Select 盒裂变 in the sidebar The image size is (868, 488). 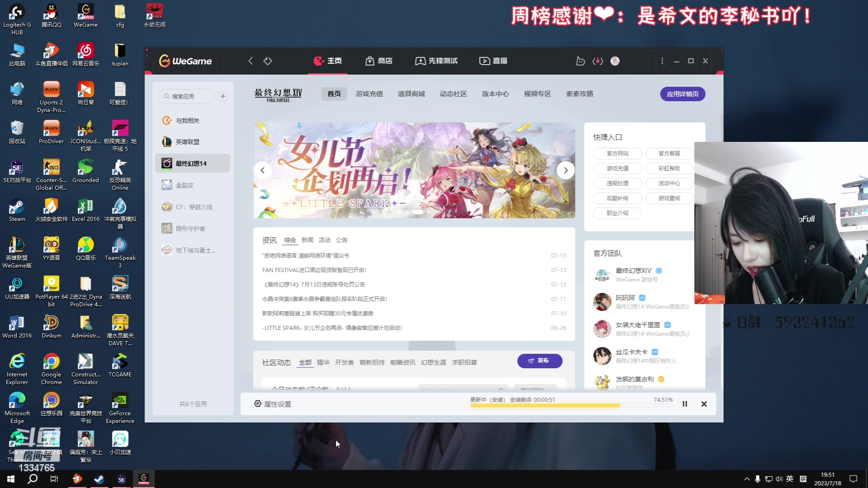click(x=193, y=185)
